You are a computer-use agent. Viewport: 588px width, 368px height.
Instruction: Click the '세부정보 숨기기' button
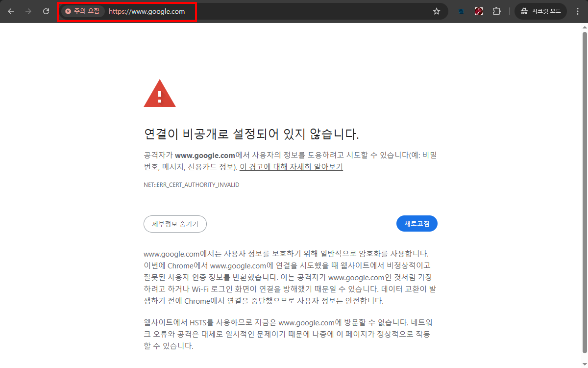(175, 224)
